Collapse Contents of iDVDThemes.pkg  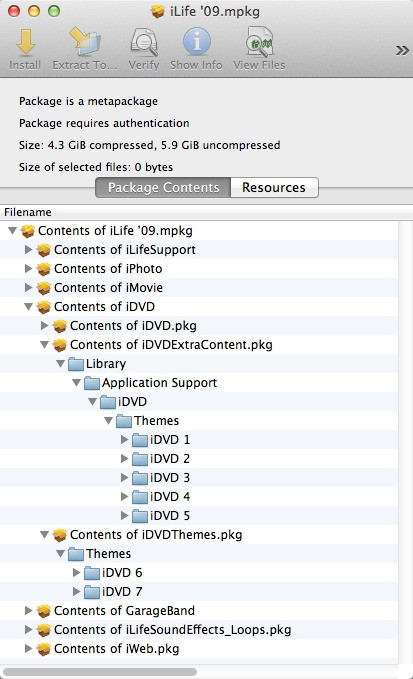pos(44,535)
